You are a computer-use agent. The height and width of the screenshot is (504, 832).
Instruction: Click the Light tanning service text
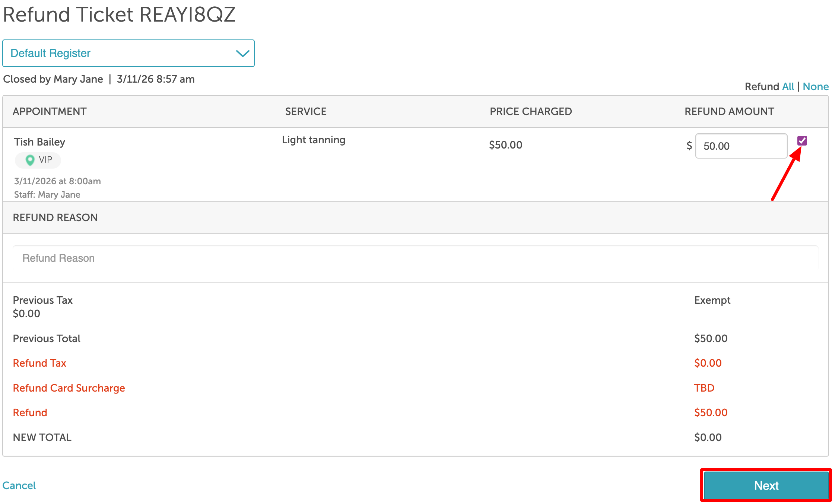click(x=314, y=140)
